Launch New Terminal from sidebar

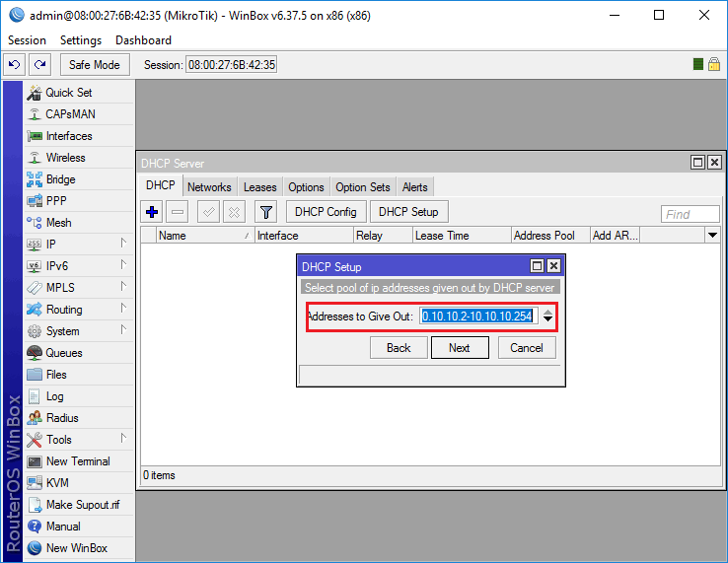pos(79,461)
